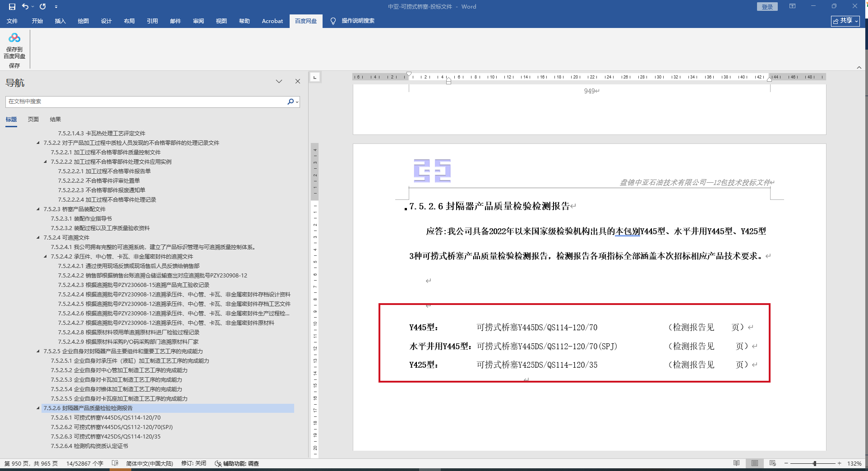Switch to the 插入 ribbon tab
868x471 pixels.
click(60, 21)
